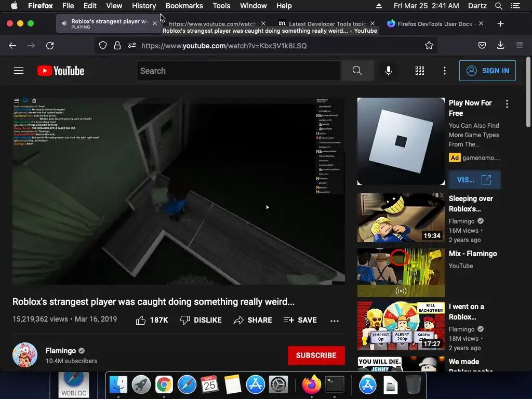Open a new Firefox tab

500,24
